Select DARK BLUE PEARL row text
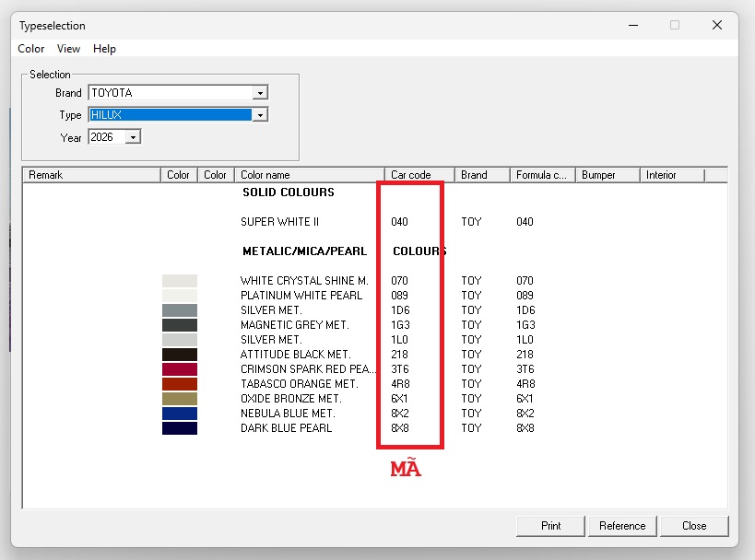 click(287, 428)
